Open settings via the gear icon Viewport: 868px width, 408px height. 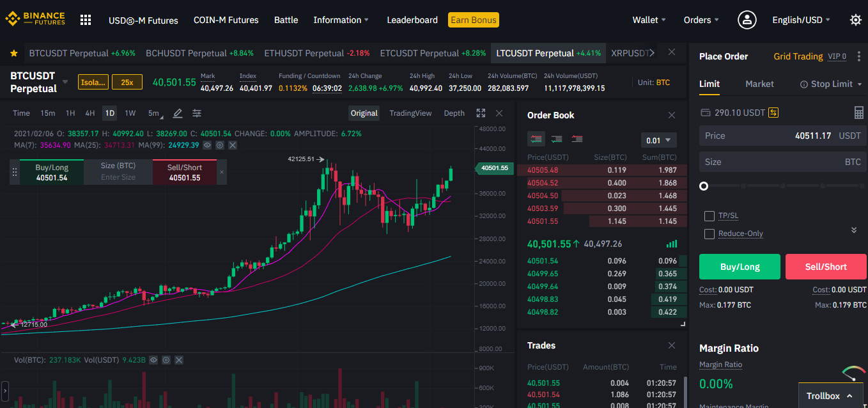point(855,20)
